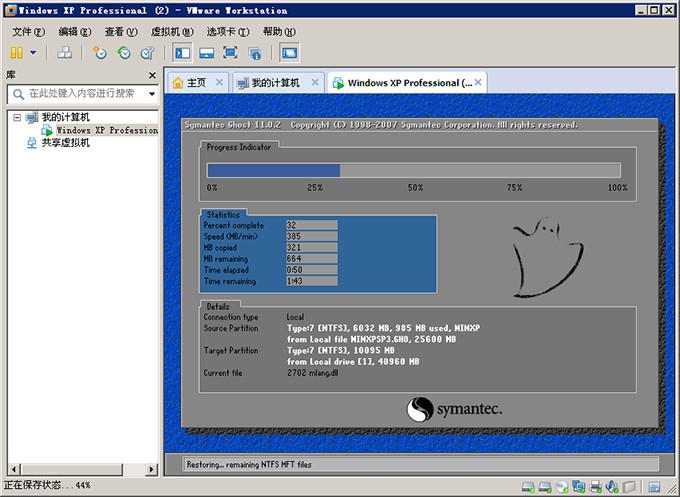Click the current file 2702 mlang.dll
The width and height of the screenshot is (680, 497).
pyautogui.click(x=312, y=373)
